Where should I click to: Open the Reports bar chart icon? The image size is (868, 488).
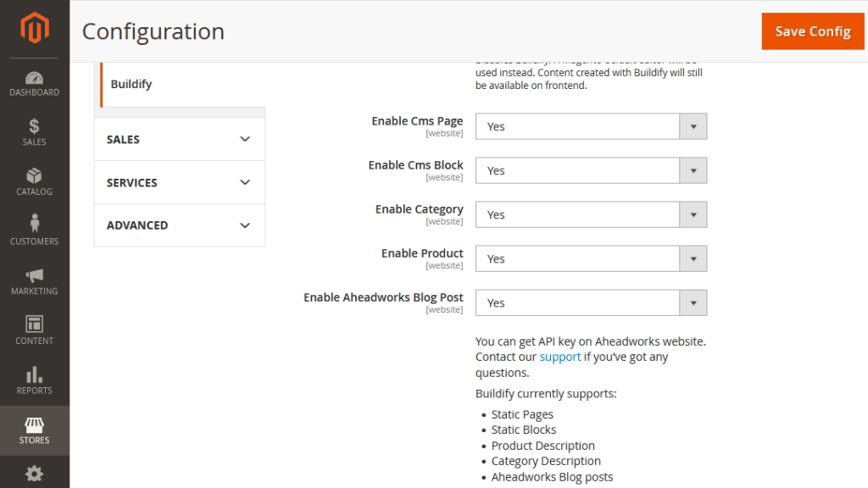point(34,380)
